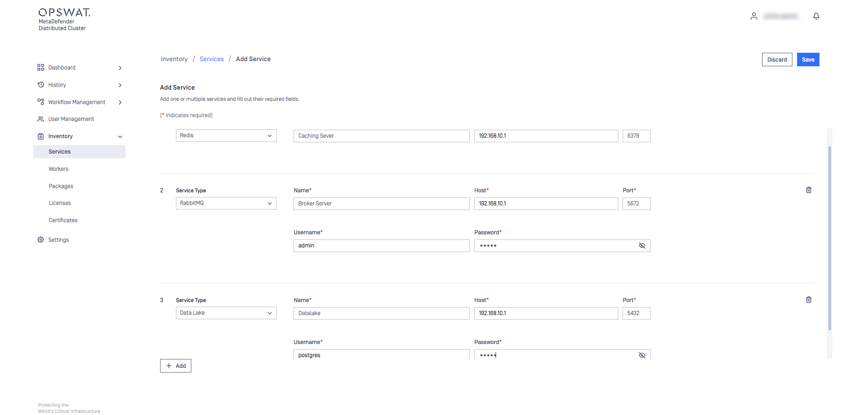Click the vertical scrollbar of the form
This screenshot has width=868, height=415.
[829, 238]
